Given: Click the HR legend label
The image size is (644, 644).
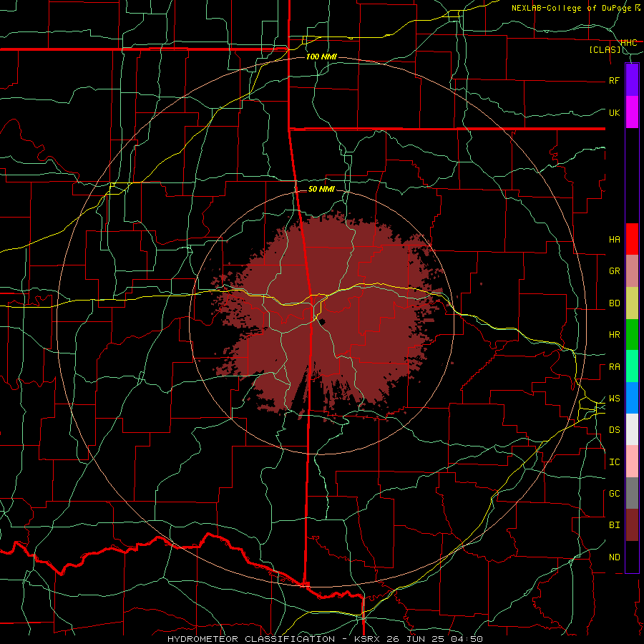Looking at the screenshot, I should point(614,335).
